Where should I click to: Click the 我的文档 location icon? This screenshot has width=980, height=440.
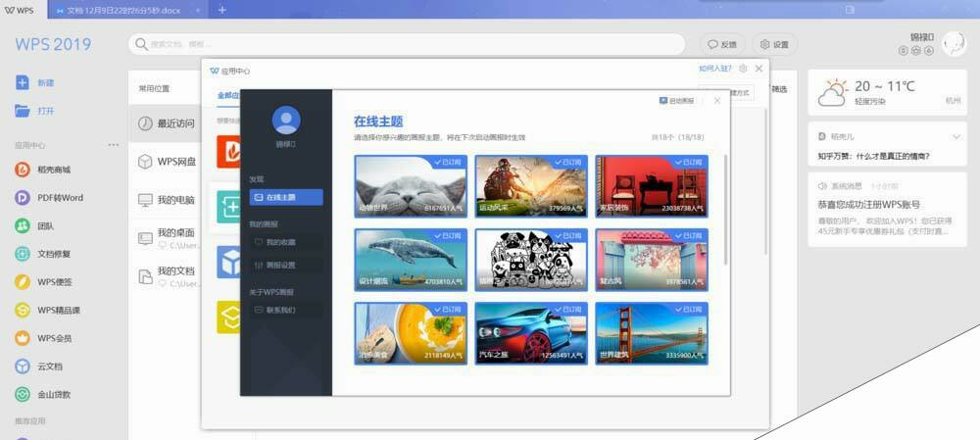pyautogui.click(x=145, y=277)
